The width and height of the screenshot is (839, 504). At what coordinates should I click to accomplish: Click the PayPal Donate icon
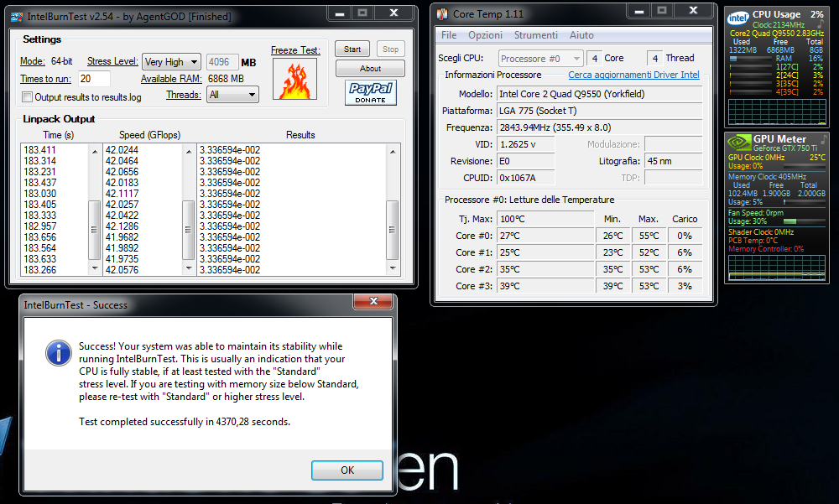[x=370, y=92]
